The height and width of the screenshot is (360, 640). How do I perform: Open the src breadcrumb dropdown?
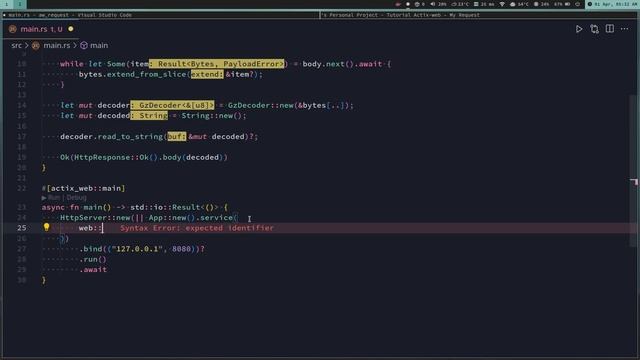coord(16,45)
